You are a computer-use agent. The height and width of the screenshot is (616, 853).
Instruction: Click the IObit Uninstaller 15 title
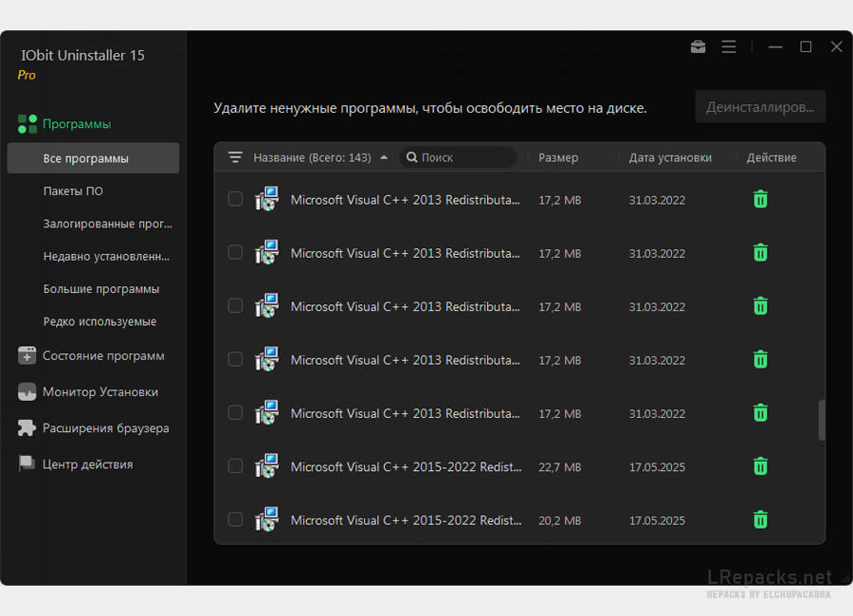tap(82, 56)
